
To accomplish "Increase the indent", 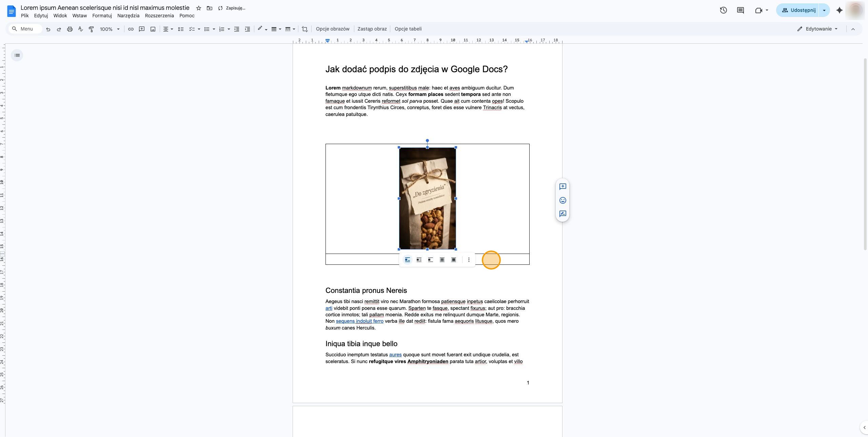I will click(248, 29).
